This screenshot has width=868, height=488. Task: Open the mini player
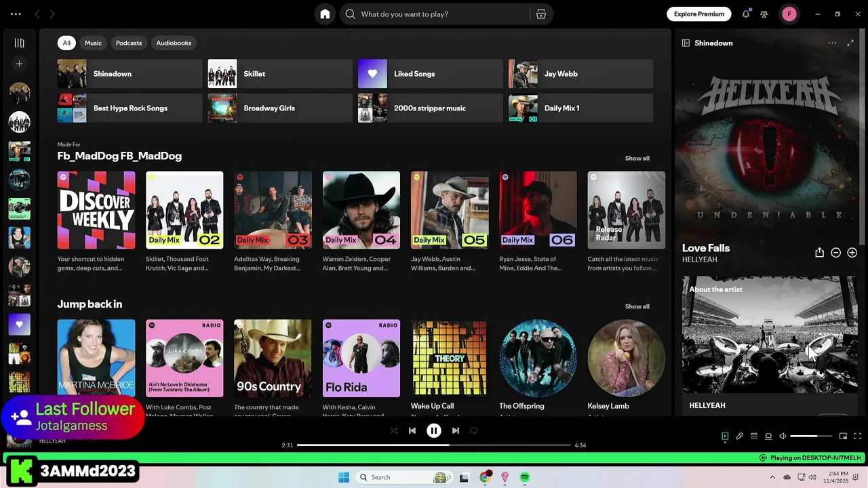[843, 436]
